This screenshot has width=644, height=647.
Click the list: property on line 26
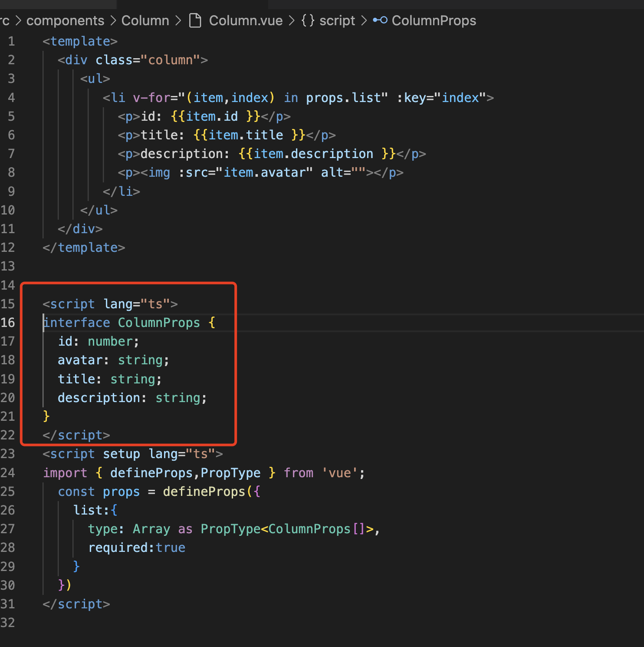click(91, 510)
